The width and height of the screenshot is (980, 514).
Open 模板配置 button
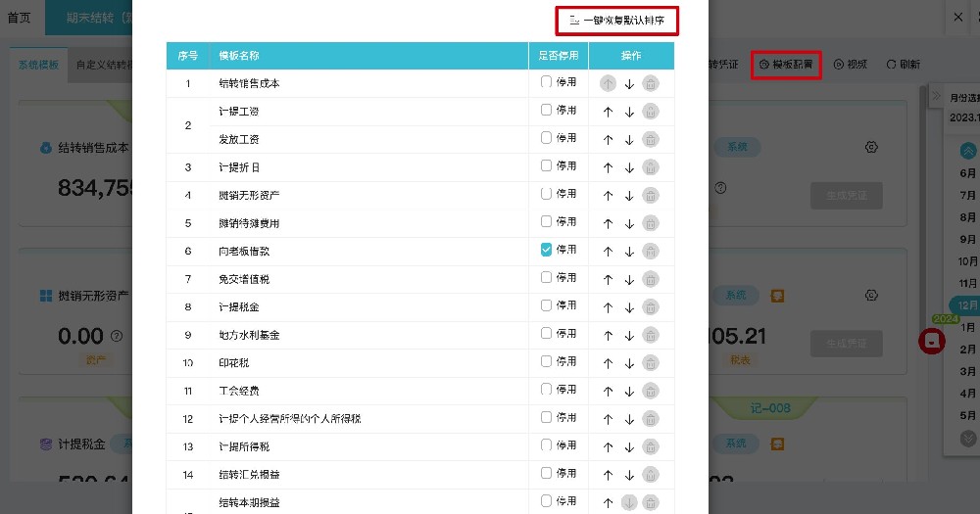pos(786,65)
